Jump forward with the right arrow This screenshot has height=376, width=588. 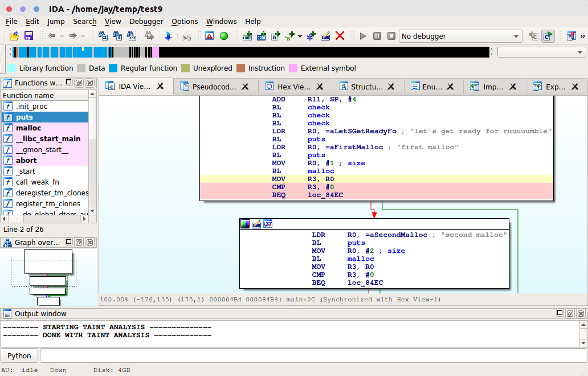[x=73, y=36]
